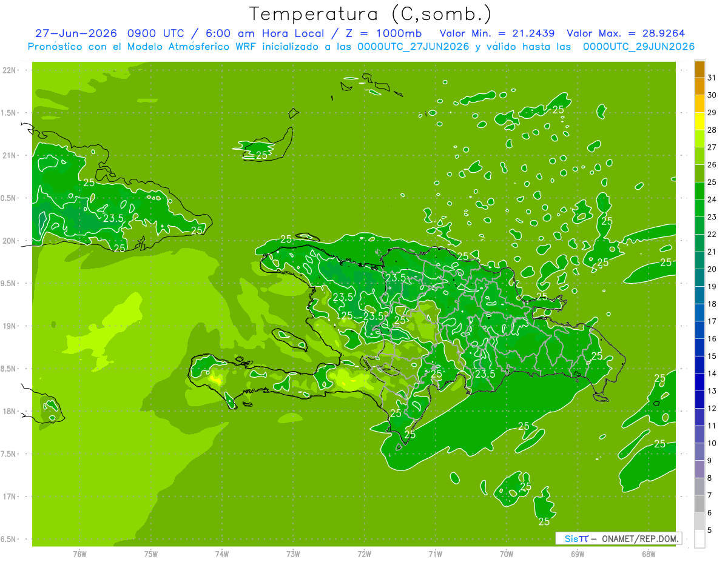Click the "70W" longitude axis label

(506, 554)
